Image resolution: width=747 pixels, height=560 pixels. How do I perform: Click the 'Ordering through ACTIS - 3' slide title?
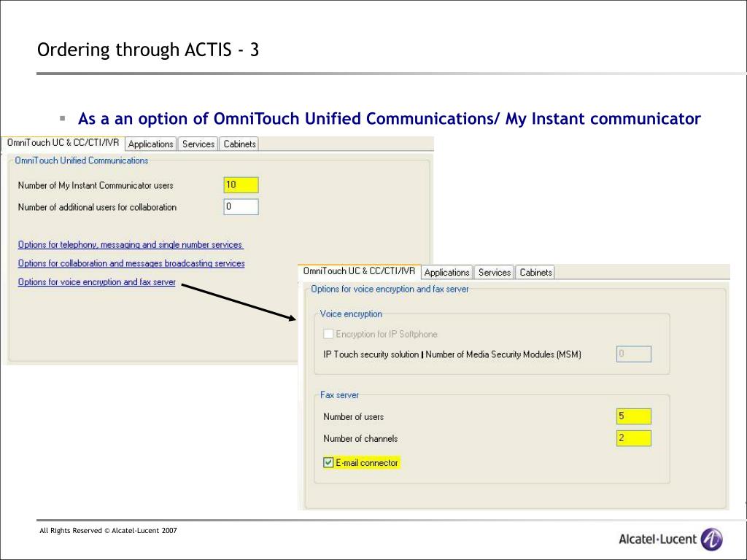(x=148, y=50)
